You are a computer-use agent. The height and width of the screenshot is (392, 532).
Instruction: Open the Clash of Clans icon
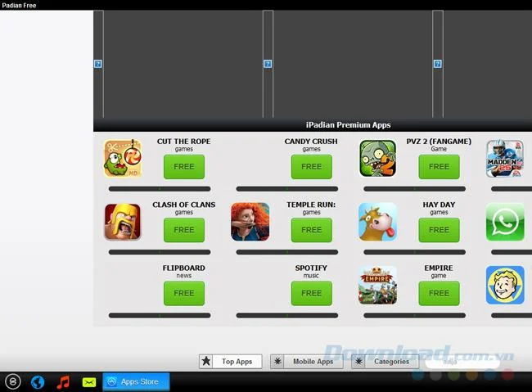[x=123, y=222]
